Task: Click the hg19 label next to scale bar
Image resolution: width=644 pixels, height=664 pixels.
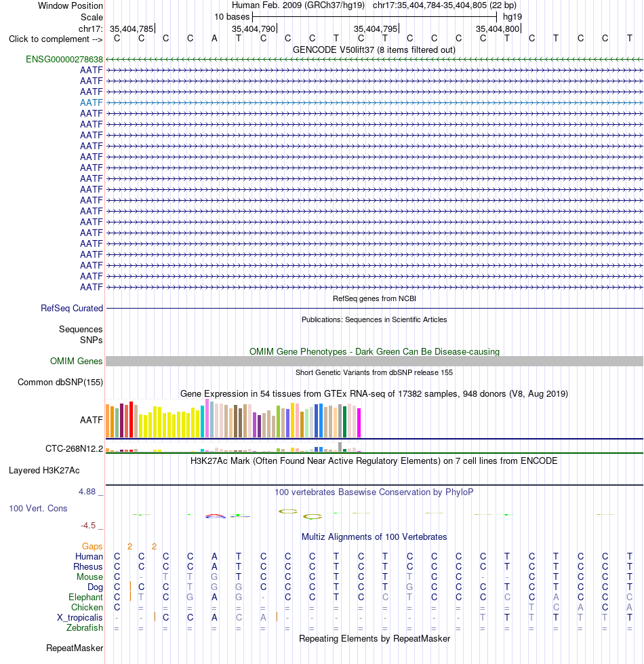Action: 512,17
